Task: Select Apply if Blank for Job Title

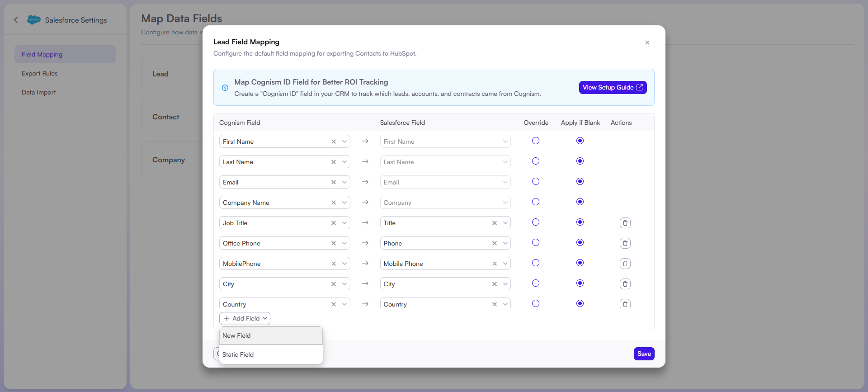Action: tap(580, 222)
